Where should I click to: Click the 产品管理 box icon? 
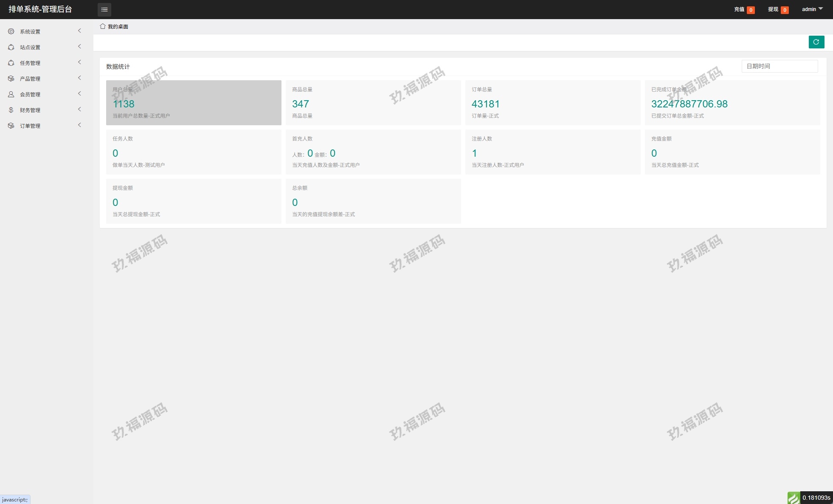click(11, 79)
